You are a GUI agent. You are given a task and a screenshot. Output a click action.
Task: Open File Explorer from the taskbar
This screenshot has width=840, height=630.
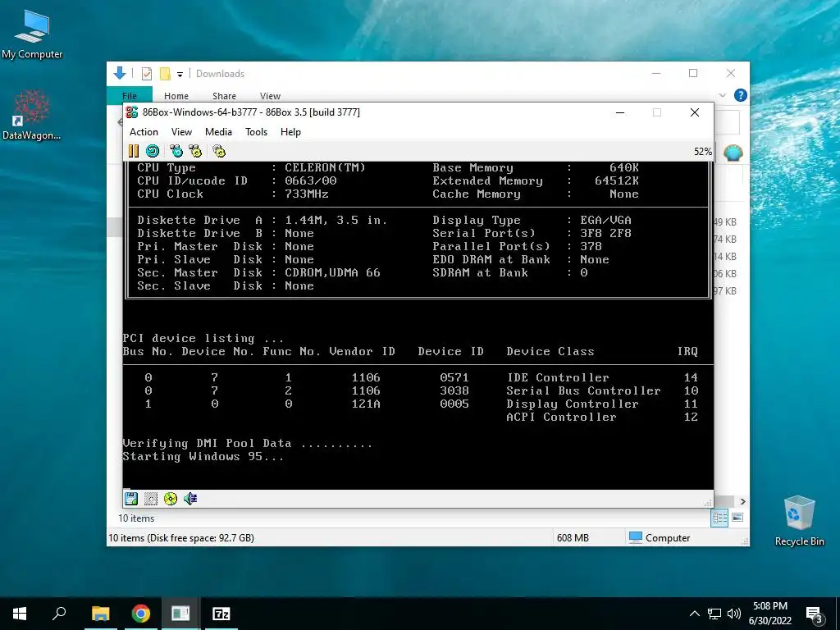point(100,614)
